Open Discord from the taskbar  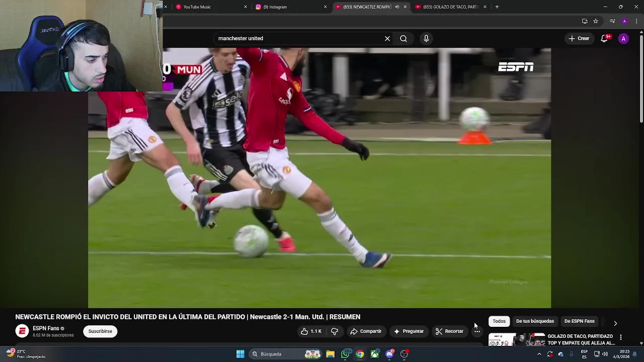point(389,354)
